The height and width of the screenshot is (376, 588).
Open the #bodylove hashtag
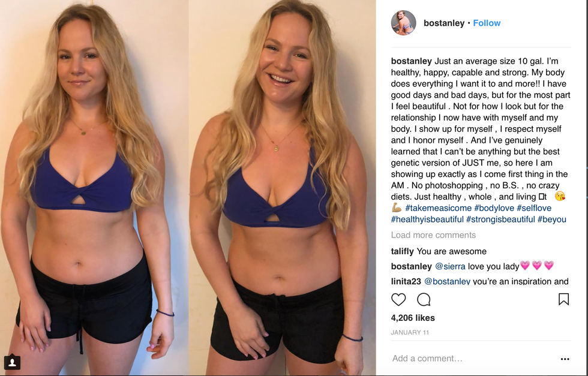pos(494,208)
